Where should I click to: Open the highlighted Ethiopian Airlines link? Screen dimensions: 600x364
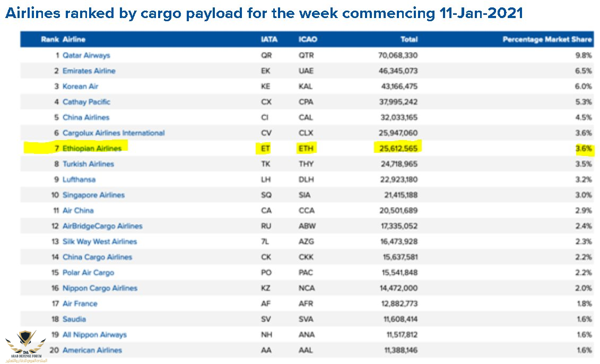click(91, 148)
